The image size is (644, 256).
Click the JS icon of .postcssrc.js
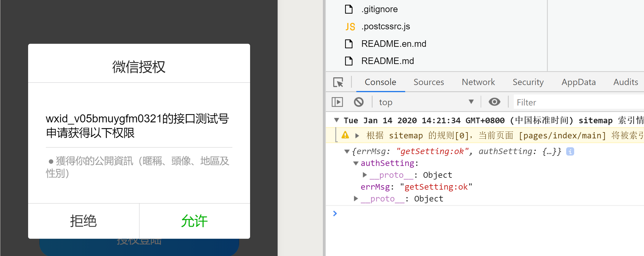(350, 27)
